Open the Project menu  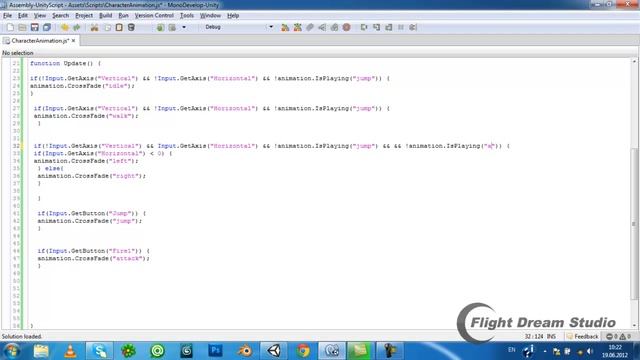click(84, 16)
